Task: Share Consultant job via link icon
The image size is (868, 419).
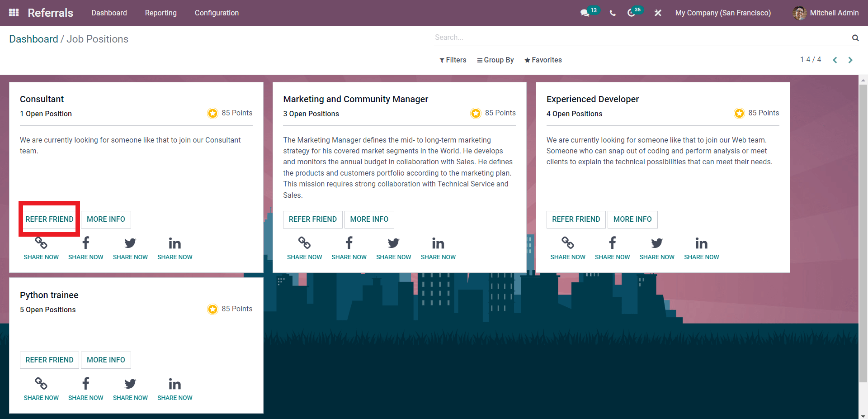Action: [x=41, y=243]
